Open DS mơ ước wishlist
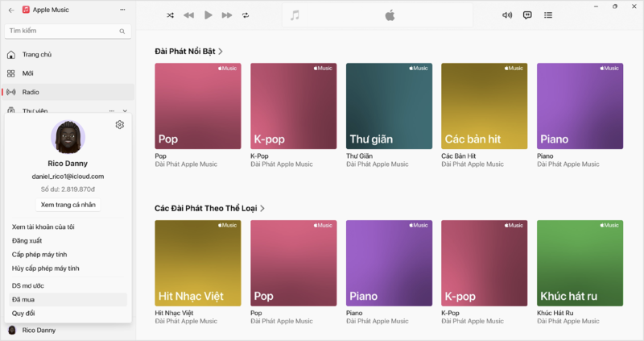 coord(28,285)
